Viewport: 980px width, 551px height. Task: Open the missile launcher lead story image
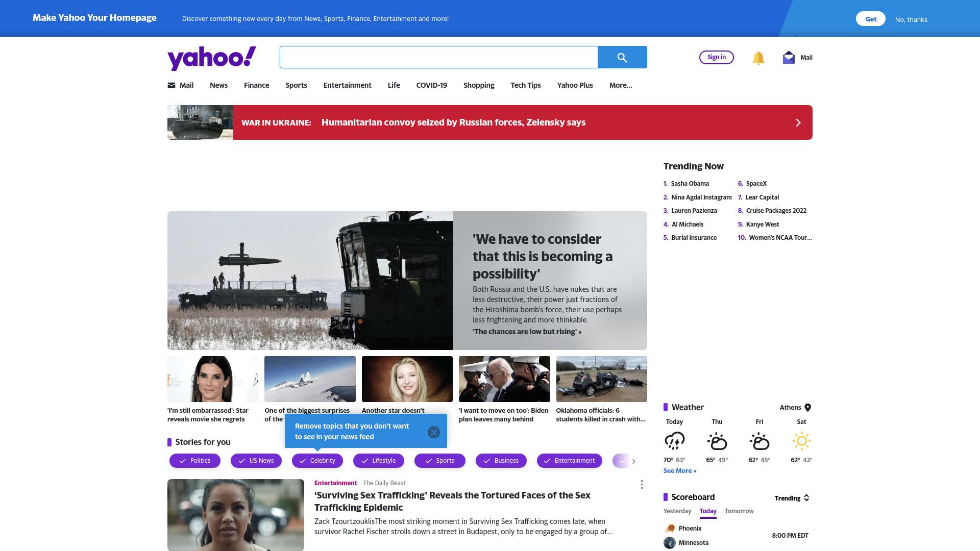[310, 281]
